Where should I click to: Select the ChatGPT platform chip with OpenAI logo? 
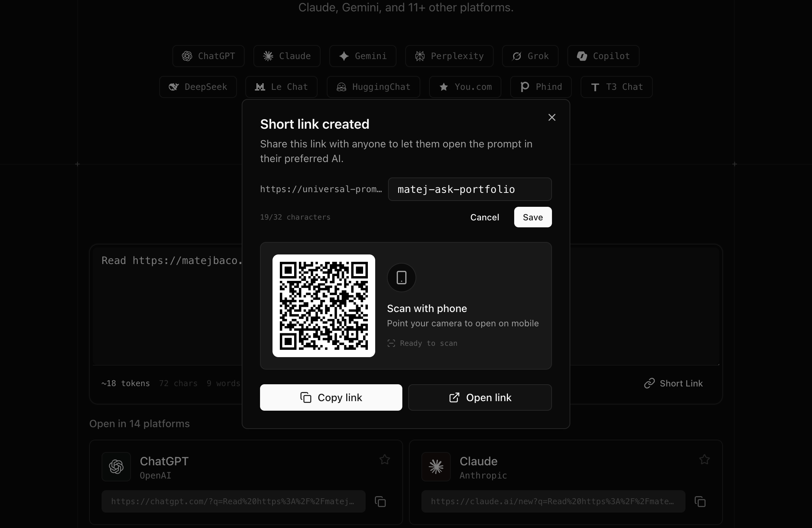(208, 56)
